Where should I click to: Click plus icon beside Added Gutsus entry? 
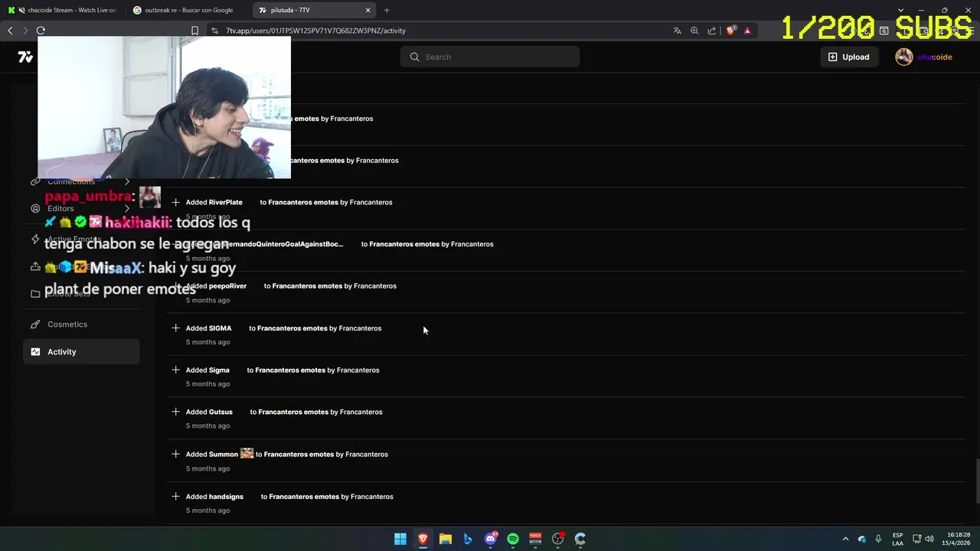pyautogui.click(x=175, y=412)
